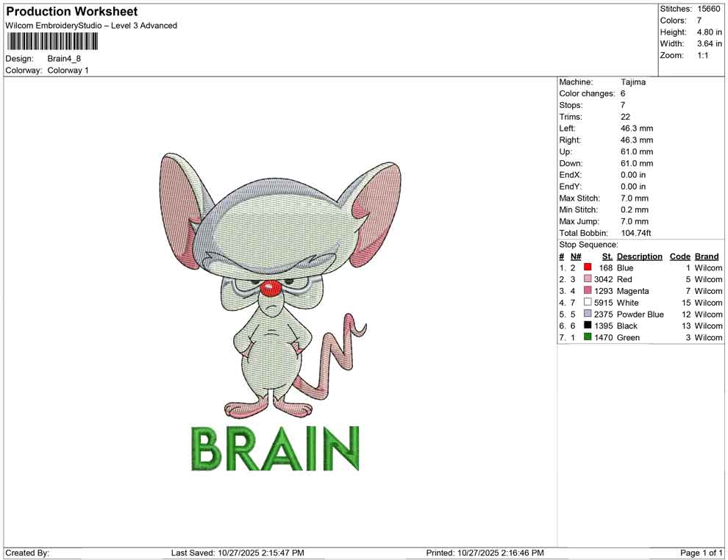Click the Max Stitch value 7.0 mm
This screenshot has width=728, height=560.
(635, 198)
